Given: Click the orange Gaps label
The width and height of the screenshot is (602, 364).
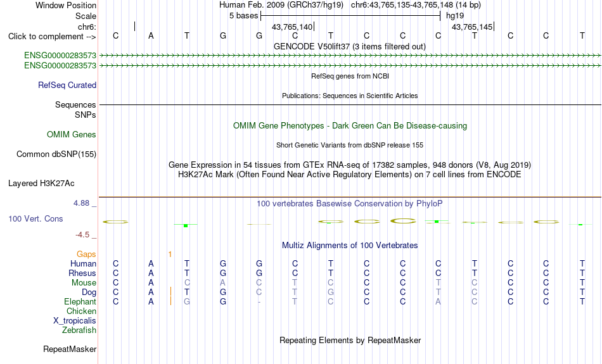Looking at the screenshot, I should pyautogui.click(x=86, y=254).
